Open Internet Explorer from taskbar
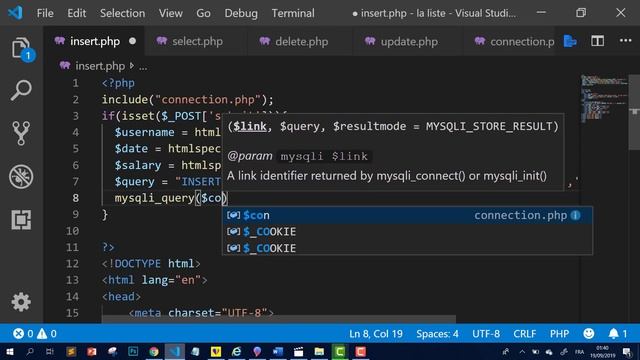Viewport: 640px width, 360px height. [x=236, y=351]
